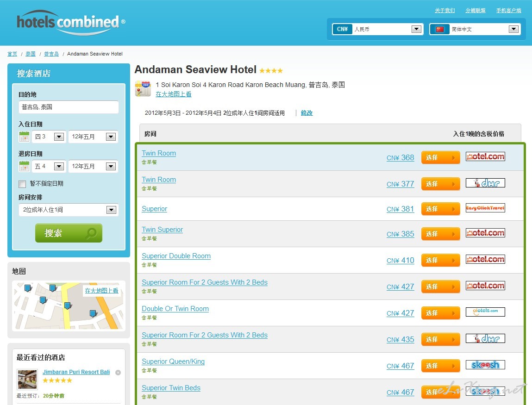Image resolution: width=532 pixels, height=405 pixels.
Task: Click the China flag language icon
Action: coord(440,29)
